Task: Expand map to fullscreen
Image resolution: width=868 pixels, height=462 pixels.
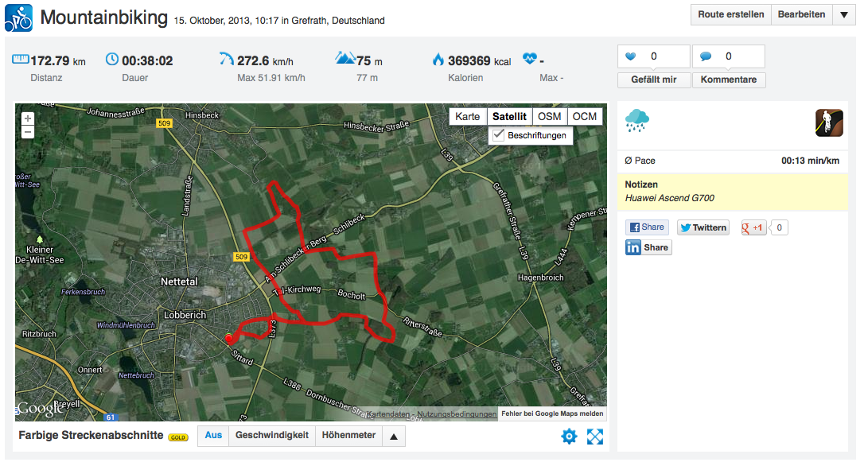Action: (595, 437)
